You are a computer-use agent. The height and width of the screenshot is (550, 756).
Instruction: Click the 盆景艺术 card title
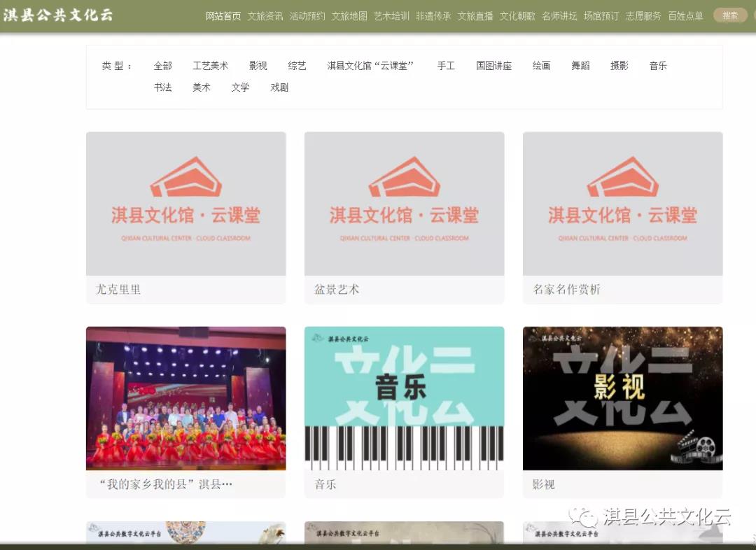337,289
